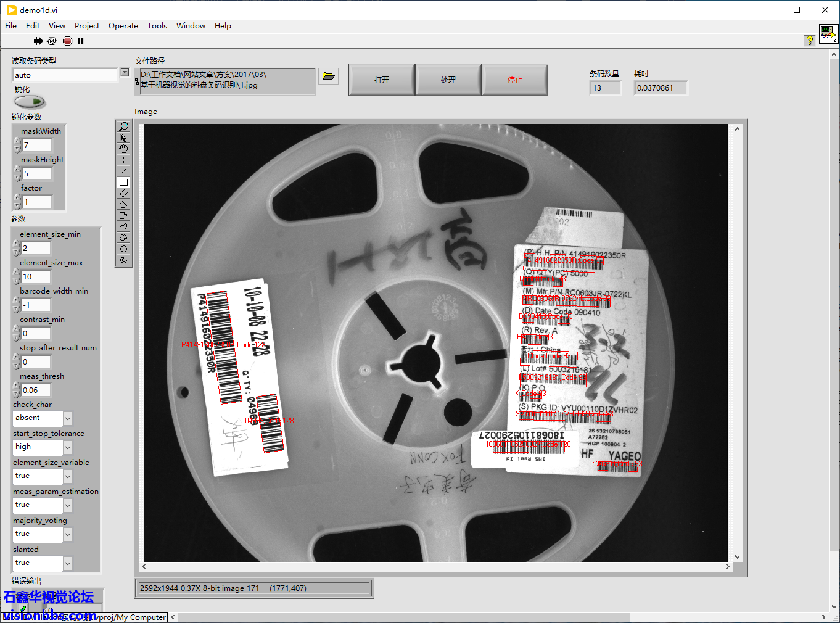The width and height of the screenshot is (840, 623).
Task: Click the 读取条码类型 auto text field
Action: click(65, 75)
